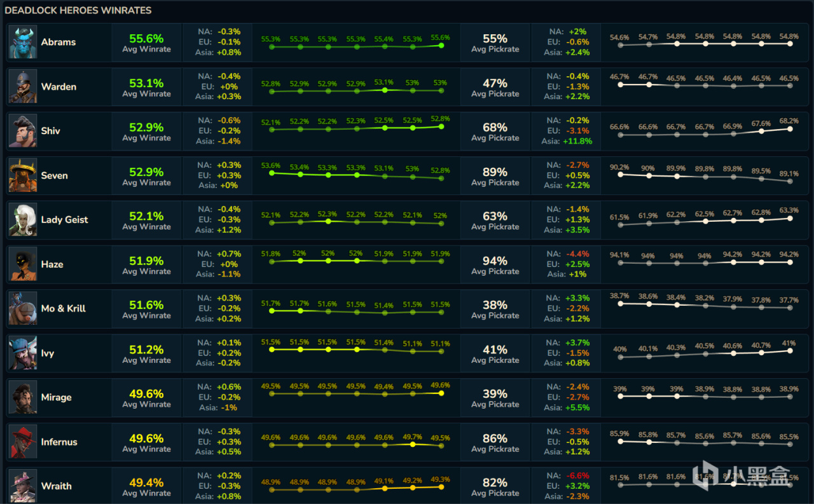Select the Abrams hero name
This screenshot has width=814, height=504.
(59, 42)
